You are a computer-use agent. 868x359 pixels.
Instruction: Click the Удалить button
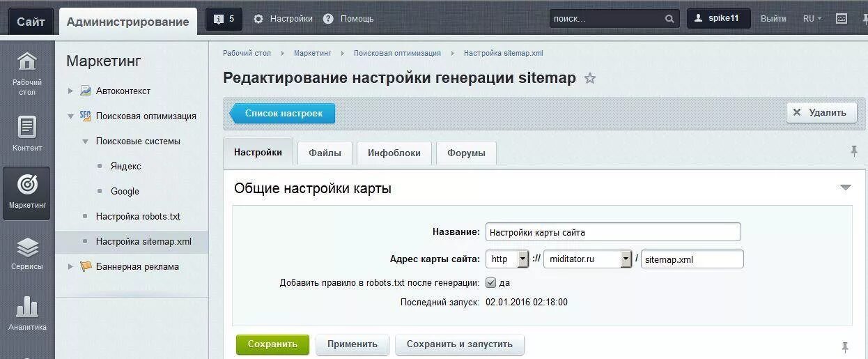[821, 112]
